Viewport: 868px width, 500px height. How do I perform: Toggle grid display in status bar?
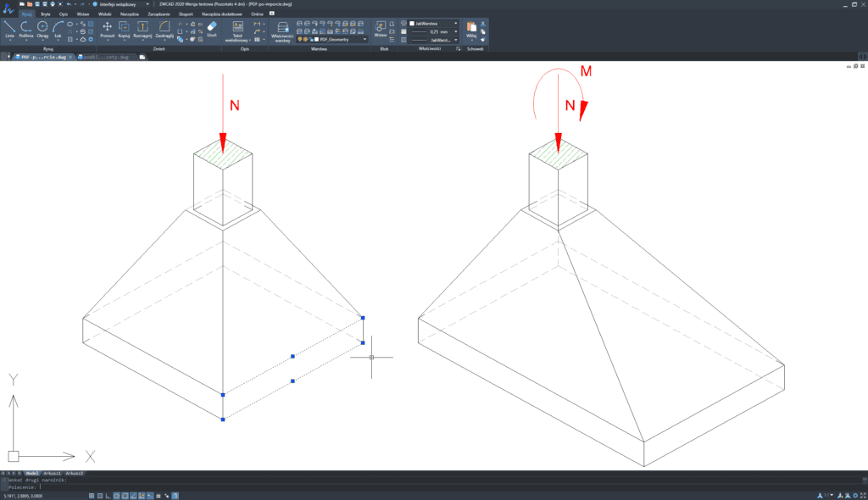(x=100, y=496)
